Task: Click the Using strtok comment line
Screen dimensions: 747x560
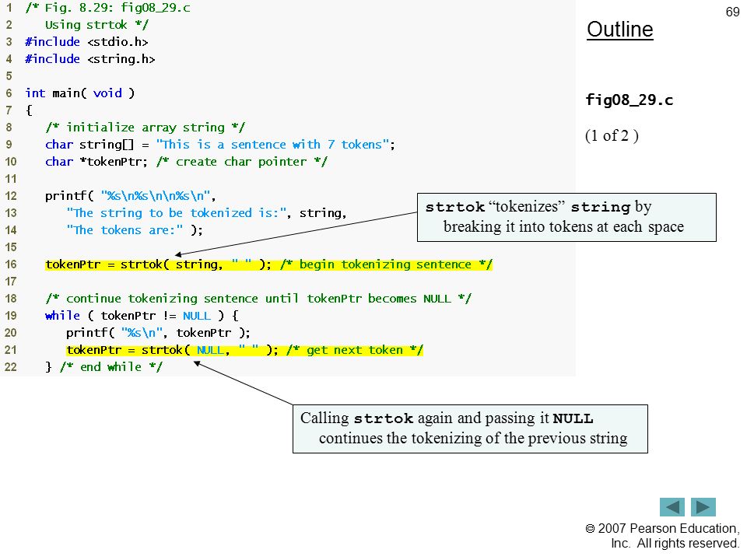Action: tap(96, 25)
